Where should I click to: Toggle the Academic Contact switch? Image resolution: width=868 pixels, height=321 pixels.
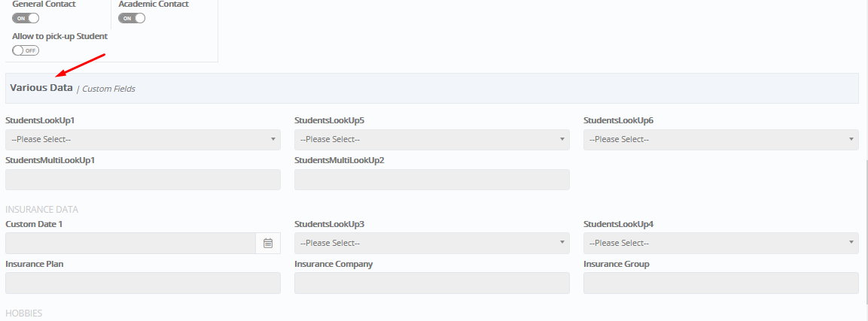(132, 18)
